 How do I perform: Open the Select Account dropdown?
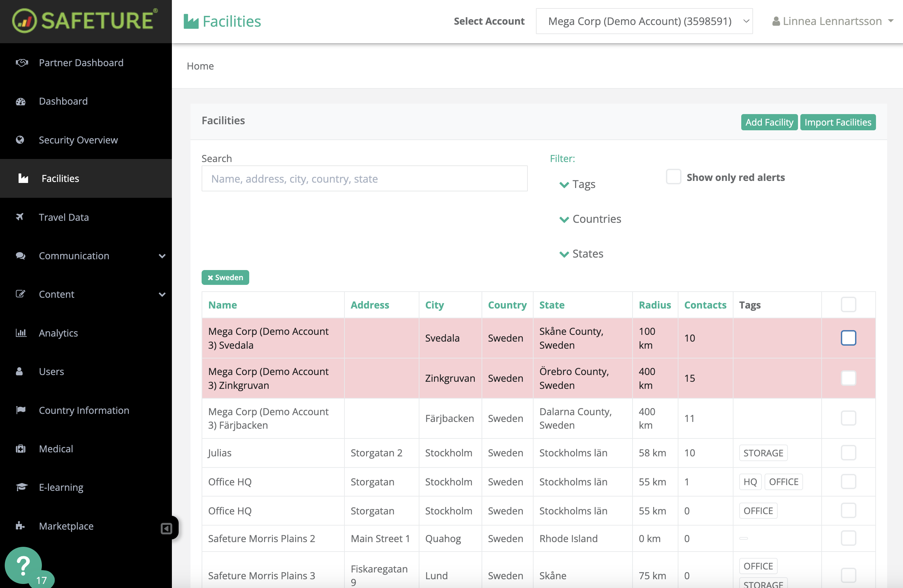(x=644, y=21)
